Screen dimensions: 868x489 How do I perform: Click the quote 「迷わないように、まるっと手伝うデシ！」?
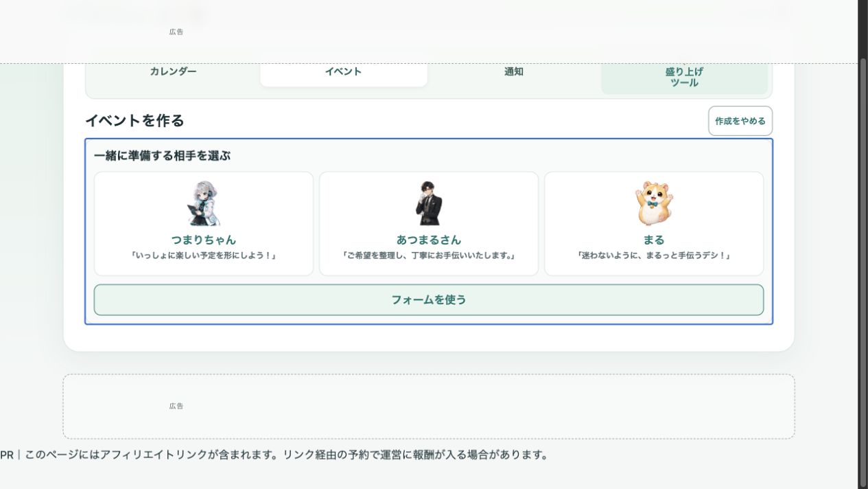point(654,255)
